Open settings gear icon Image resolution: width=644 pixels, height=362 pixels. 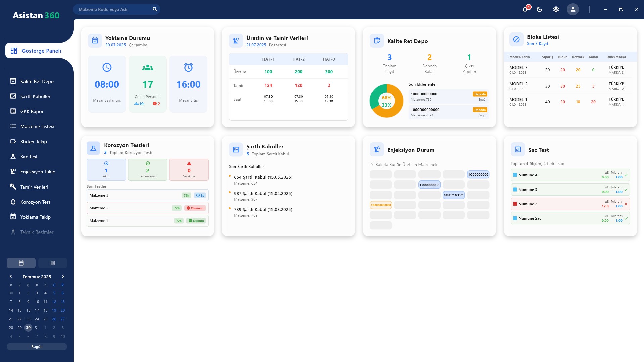(x=556, y=9)
